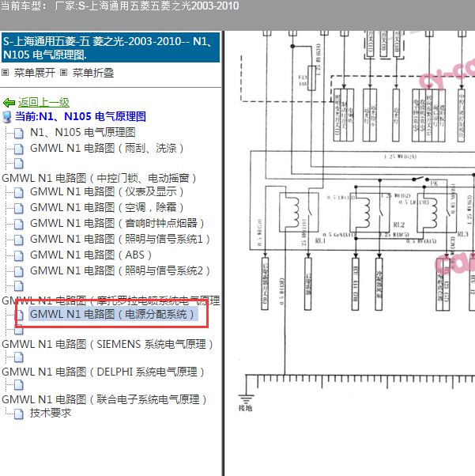Viewport: 475px width, 476px height.
Task: Click document icon beside 照明与信号系统2 entry
Action: 19,272
